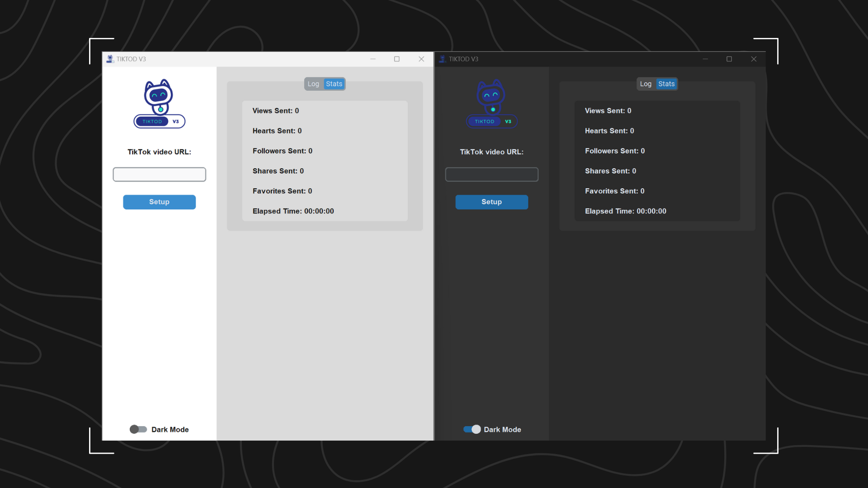Select Stats tab in light window
The image size is (868, 488).
(334, 84)
